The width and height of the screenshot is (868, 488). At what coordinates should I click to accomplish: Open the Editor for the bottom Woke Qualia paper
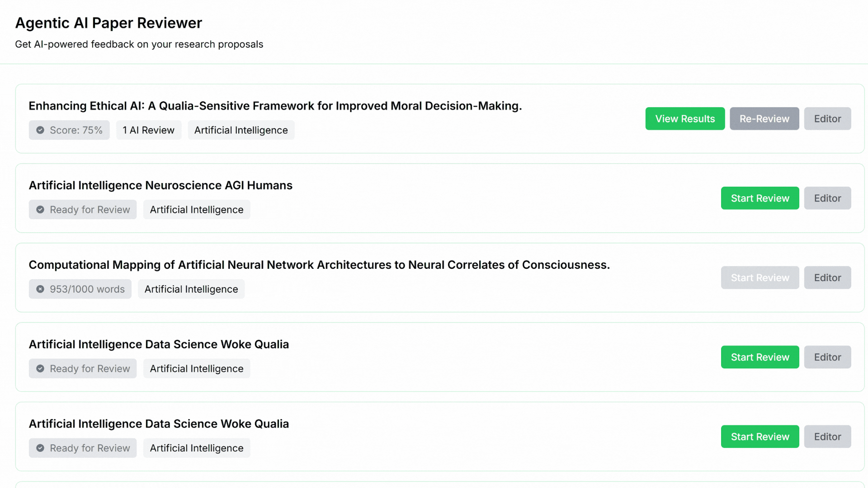click(827, 436)
